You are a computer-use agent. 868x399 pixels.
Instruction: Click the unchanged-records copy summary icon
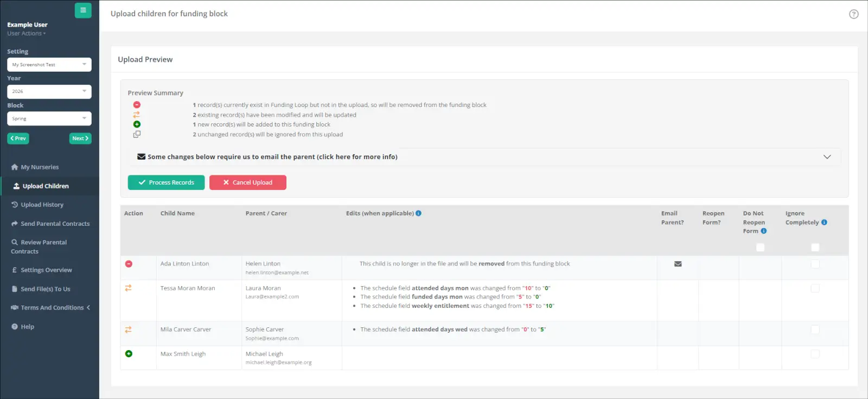pyautogui.click(x=137, y=134)
